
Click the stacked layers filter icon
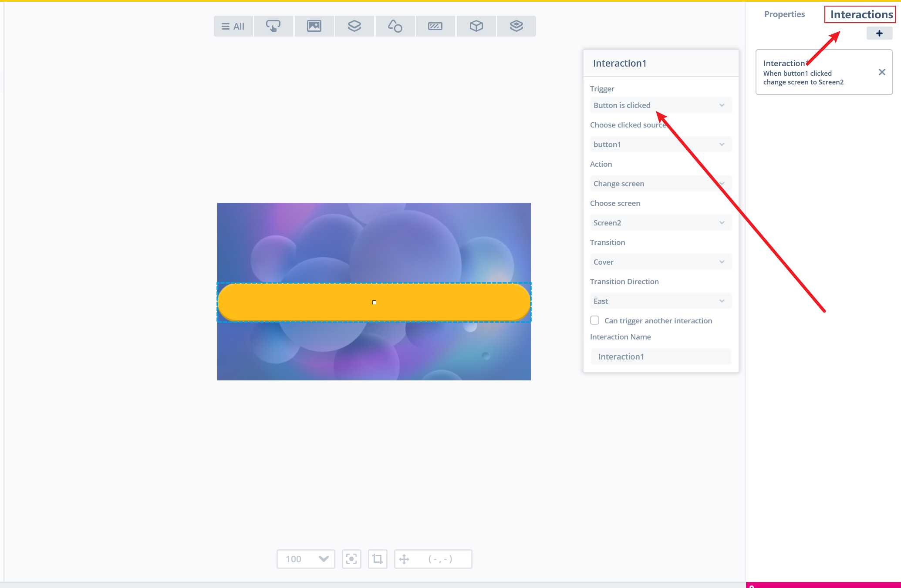click(x=516, y=26)
